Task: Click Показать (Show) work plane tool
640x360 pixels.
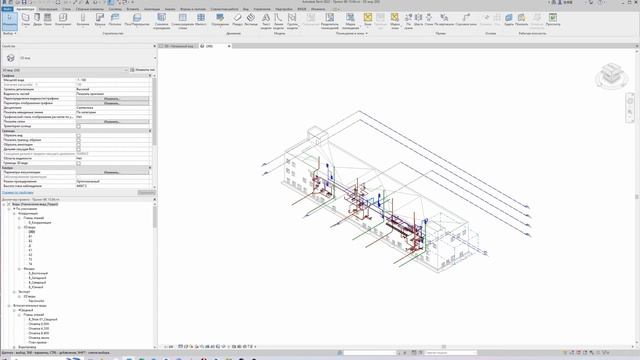Action: point(521,20)
